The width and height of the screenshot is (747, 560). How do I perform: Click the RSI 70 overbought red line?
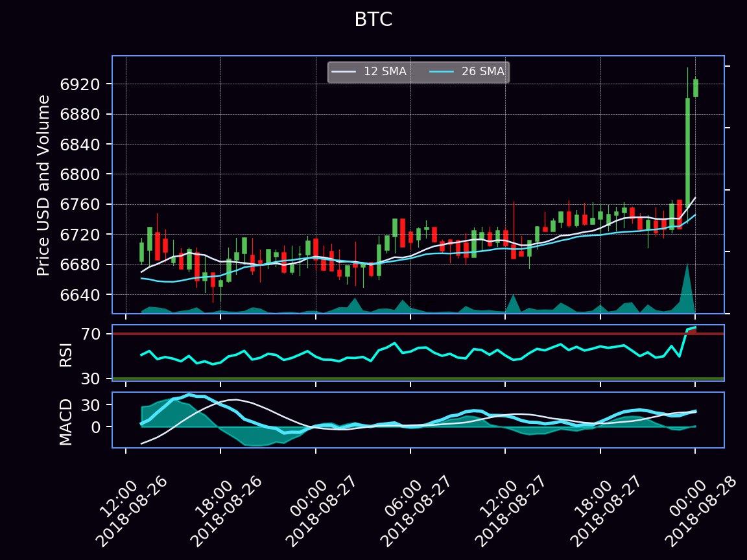tap(418, 334)
